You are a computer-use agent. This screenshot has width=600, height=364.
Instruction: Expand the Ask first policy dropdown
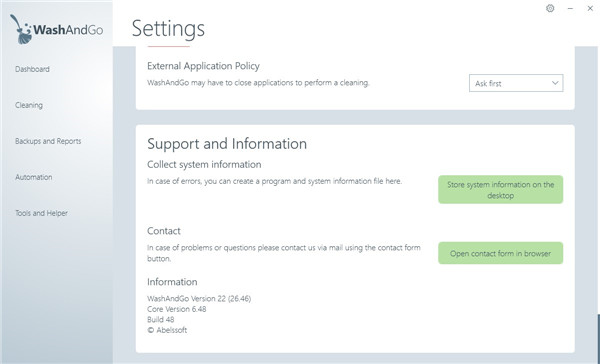point(516,83)
